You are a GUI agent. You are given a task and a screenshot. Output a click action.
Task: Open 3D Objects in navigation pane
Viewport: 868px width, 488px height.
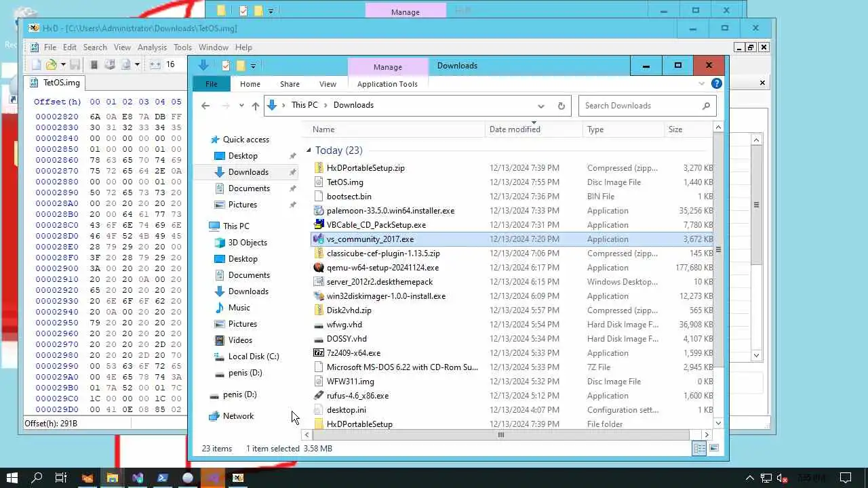tap(248, 243)
